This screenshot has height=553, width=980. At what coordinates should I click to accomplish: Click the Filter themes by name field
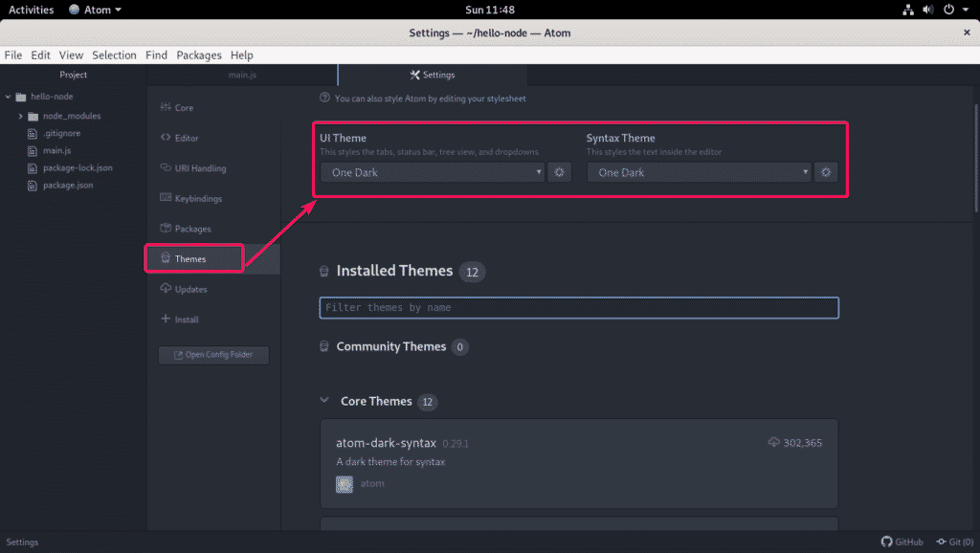click(x=578, y=307)
